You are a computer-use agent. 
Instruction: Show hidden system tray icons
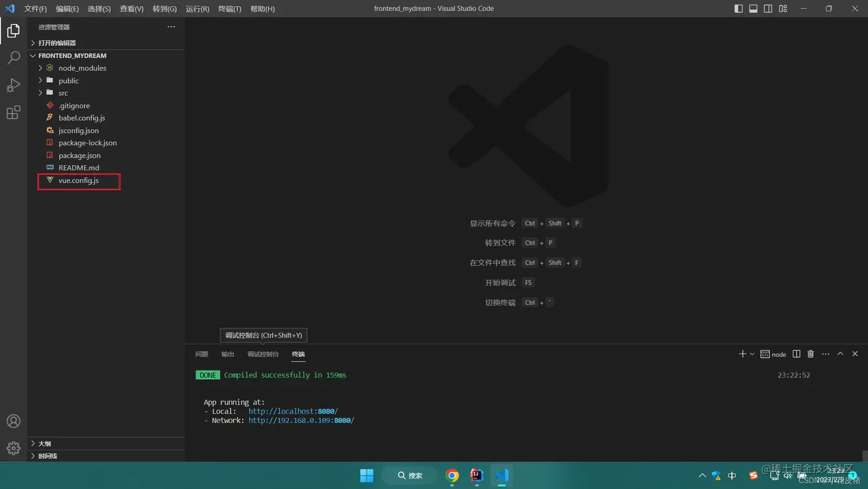(702, 475)
